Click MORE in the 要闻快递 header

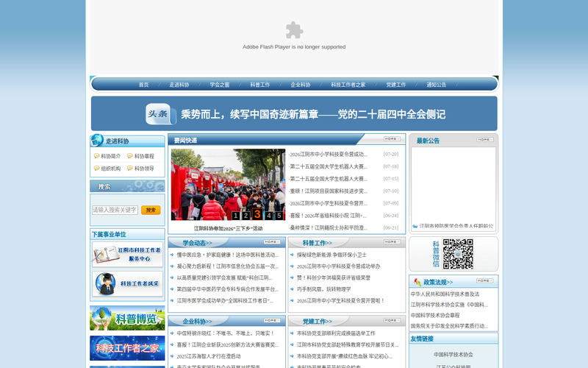click(392, 139)
